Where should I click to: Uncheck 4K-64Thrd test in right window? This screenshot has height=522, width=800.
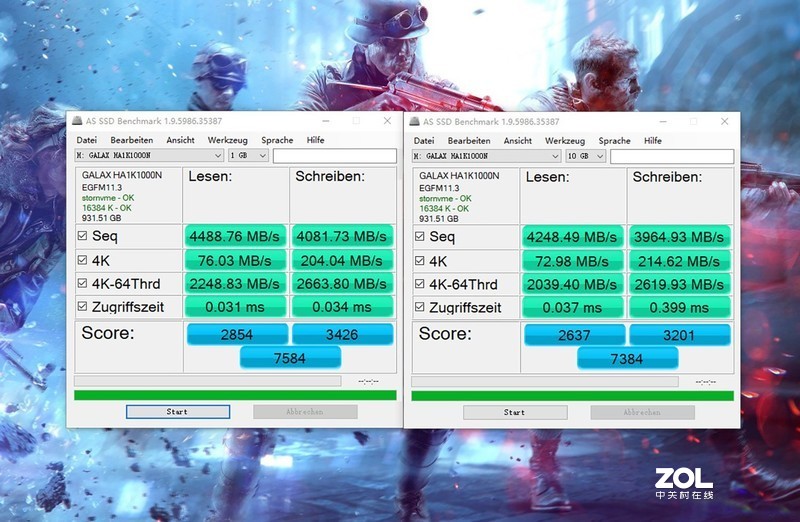(x=419, y=284)
